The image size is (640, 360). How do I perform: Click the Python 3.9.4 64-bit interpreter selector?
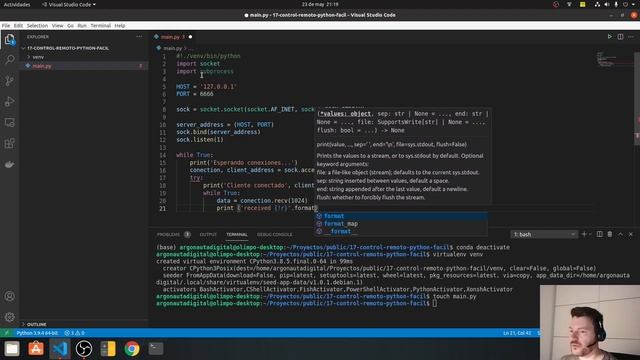(37, 333)
